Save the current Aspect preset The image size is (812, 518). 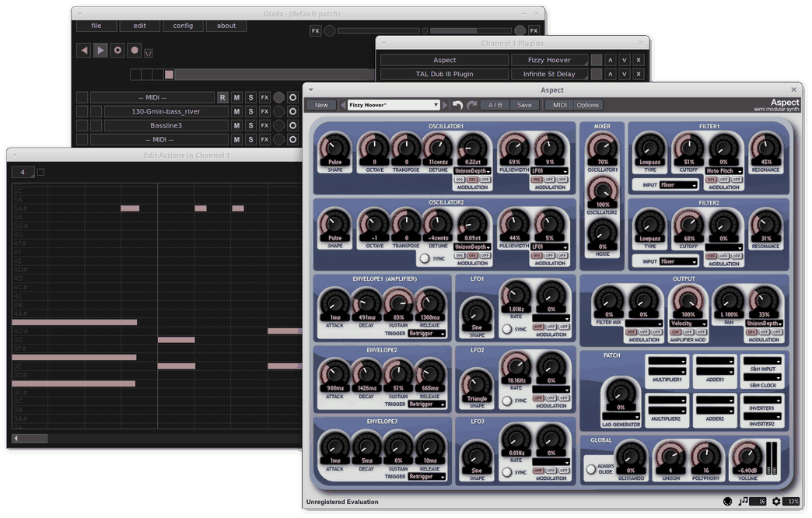(524, 105)
